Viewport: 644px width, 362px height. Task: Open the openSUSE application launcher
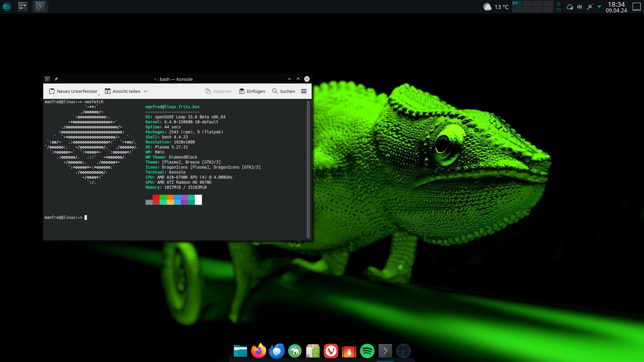(7, 6)
